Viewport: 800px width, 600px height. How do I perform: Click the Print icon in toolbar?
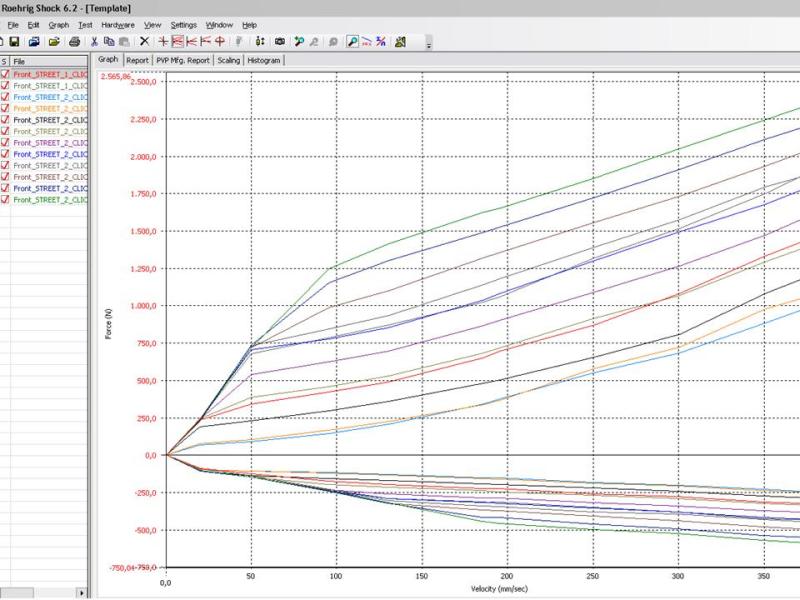(x=75, y=42)
